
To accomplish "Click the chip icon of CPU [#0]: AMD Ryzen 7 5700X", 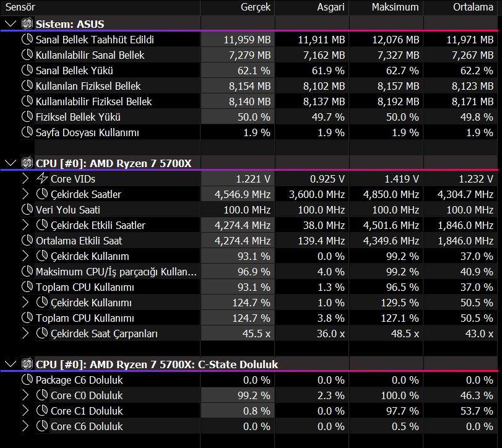I will click(27, 163).
